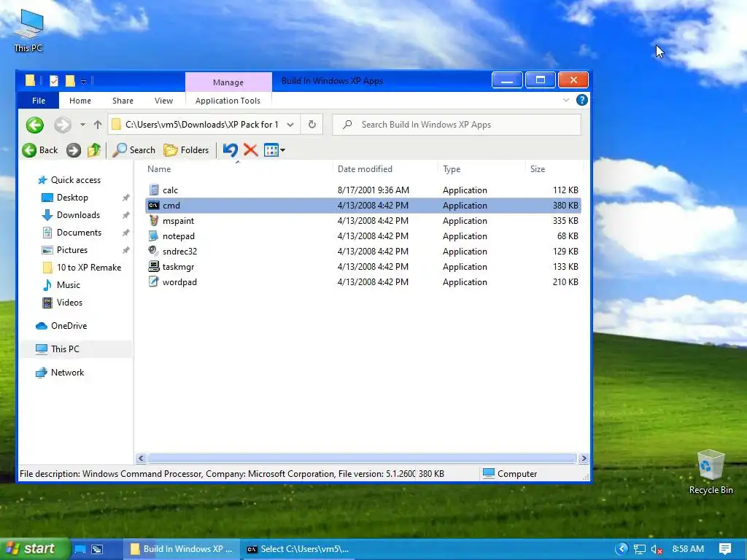Click the muted volume tray icon
This screenshot has height=560, width=747.
click(x=657, y=550)
